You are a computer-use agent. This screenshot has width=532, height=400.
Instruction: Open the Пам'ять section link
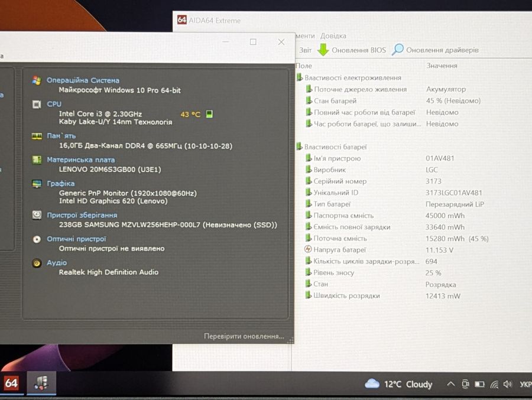point(61,136)
